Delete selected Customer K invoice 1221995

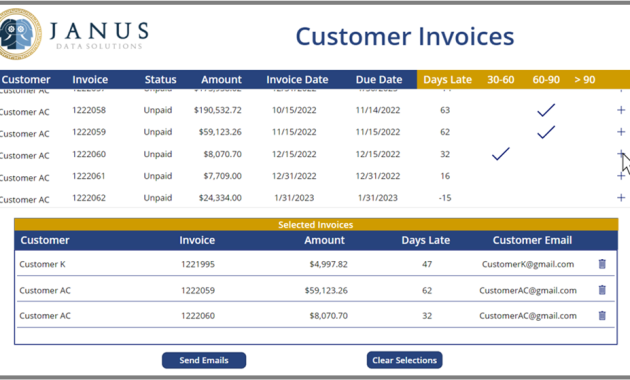(x=602, y=264)
